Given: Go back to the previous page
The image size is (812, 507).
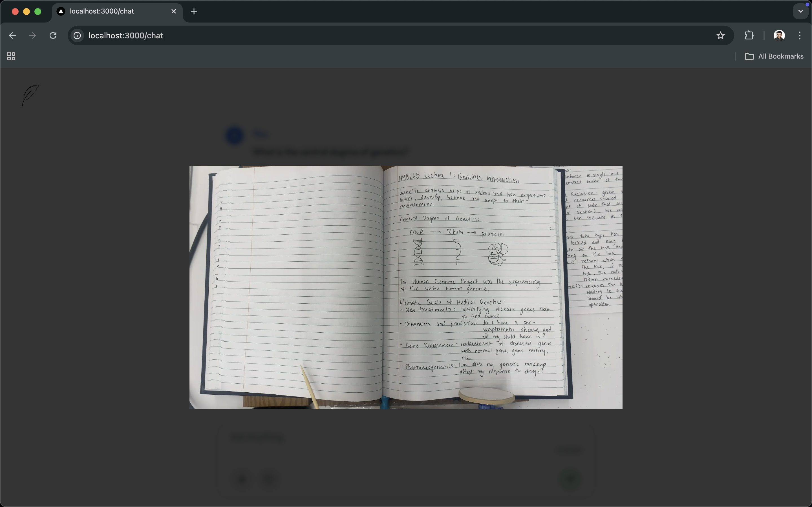Looking at the screenshot, I should [12, 35].
